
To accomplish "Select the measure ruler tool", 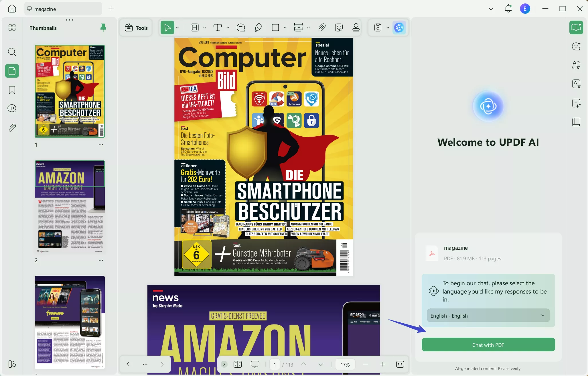I will point(298,27).
